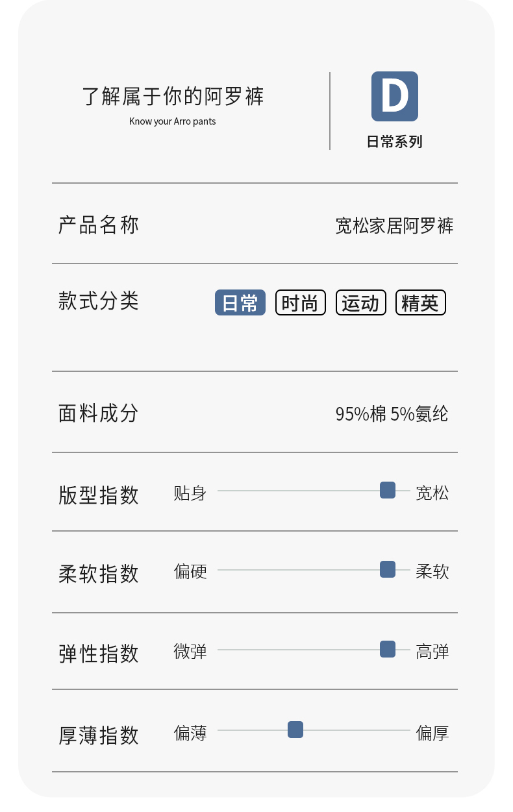Viewport: 513px width, 812px height.
Task: Click the heading 了解属于你的阿罗裤
Action: tap(173, 96)
